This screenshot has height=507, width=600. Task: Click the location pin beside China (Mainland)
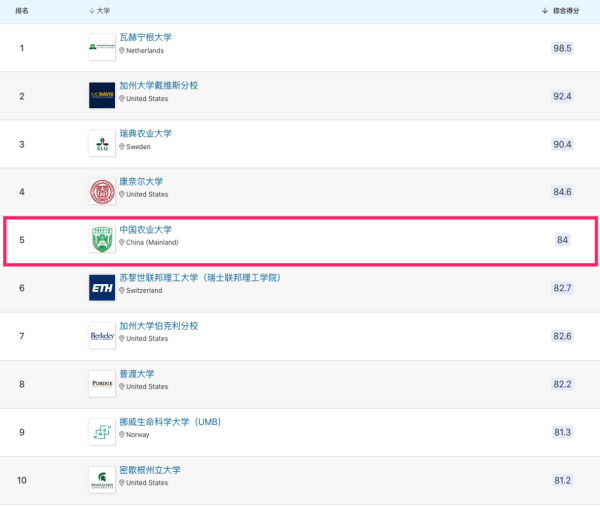pyautogui.click(x=122, y=242)
